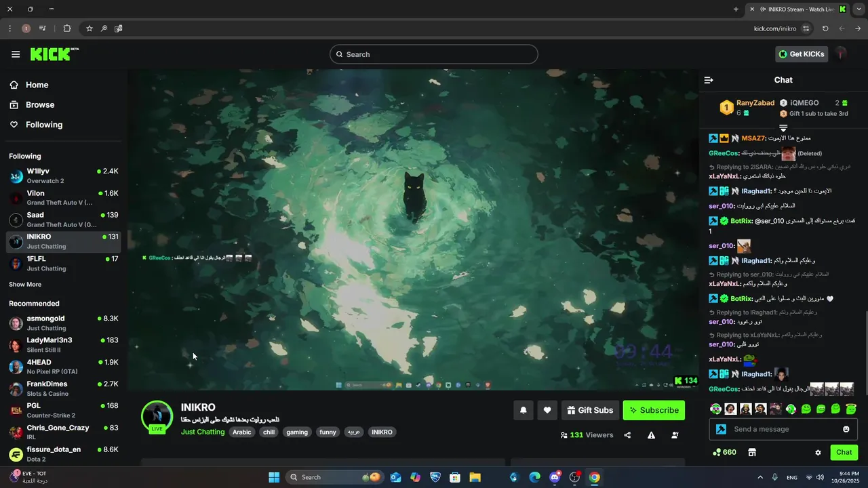This screenshot has width=868, height=488.
Task: Open a new browser tab
Action: tap(736, 9)
